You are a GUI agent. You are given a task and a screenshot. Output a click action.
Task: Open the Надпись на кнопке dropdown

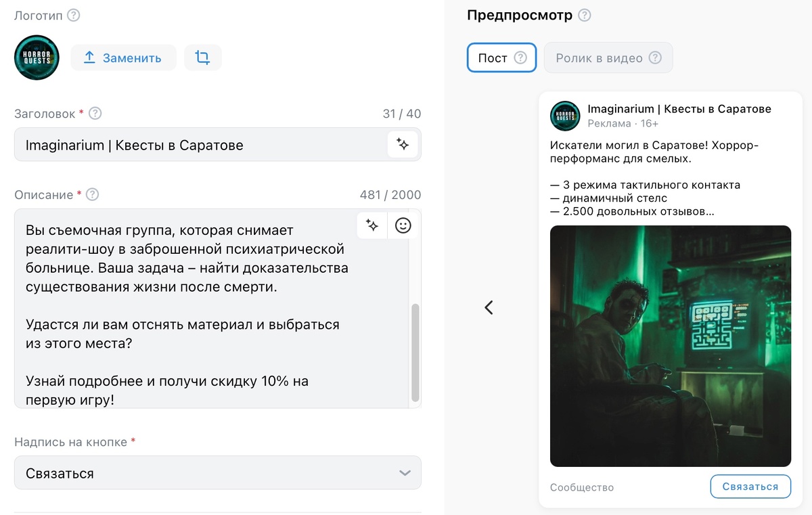click(x=217, y=472)
